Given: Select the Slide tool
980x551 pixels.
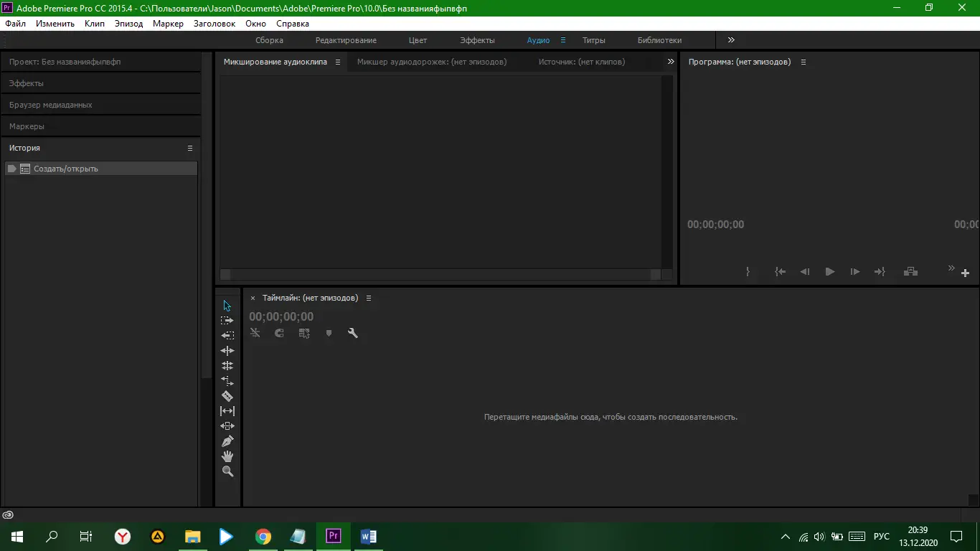Looking at the screenshot, I should pos(227,426).
